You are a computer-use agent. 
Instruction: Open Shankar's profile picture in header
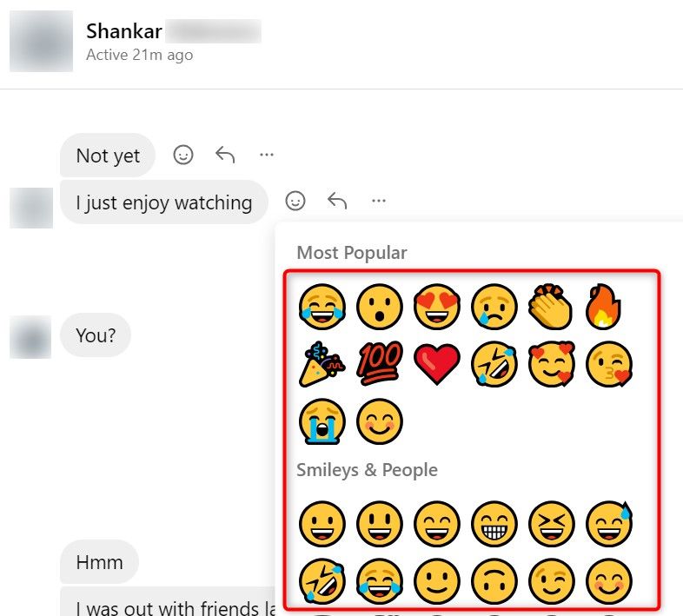pos(41,41)
